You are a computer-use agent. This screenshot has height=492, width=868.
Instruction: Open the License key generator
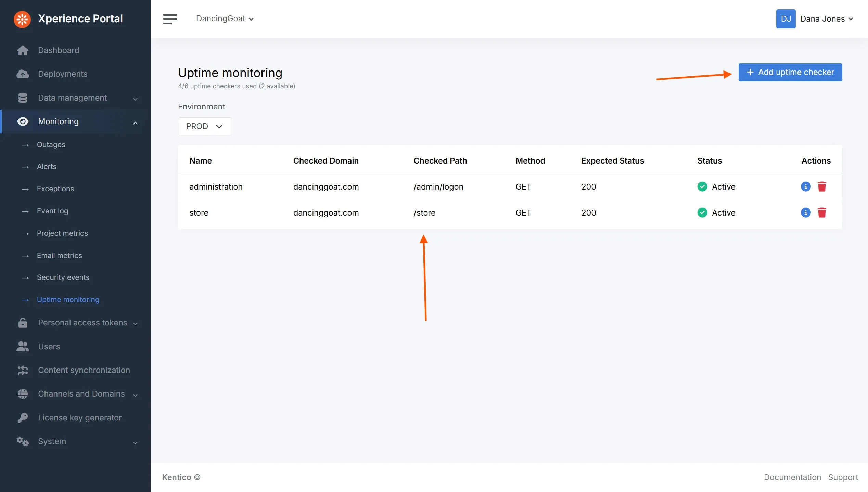coord(79,418)
